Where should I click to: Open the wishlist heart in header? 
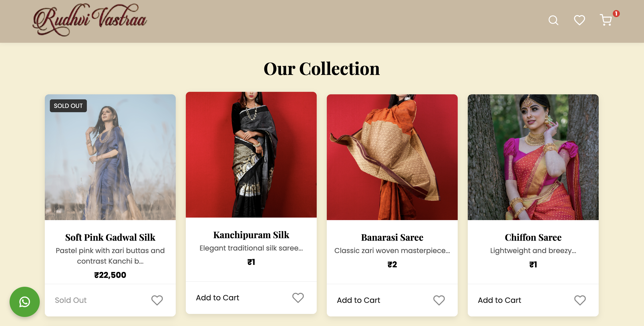coord(579,20)
